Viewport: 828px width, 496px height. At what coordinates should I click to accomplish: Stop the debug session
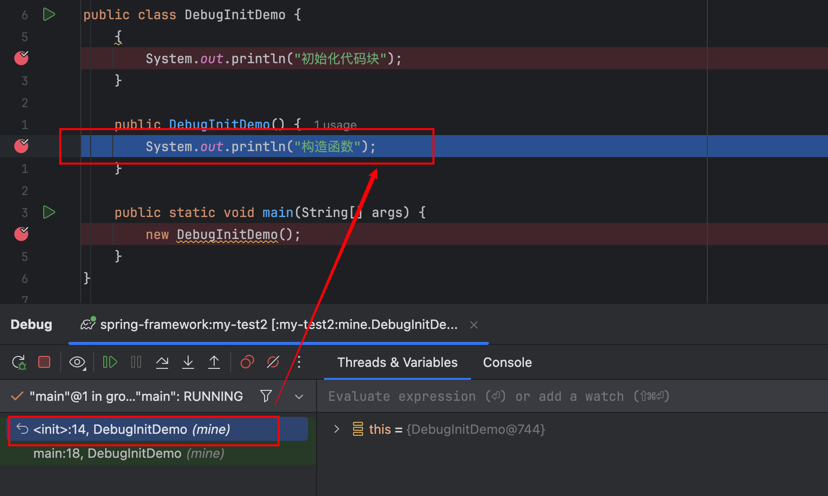point(44,362)
